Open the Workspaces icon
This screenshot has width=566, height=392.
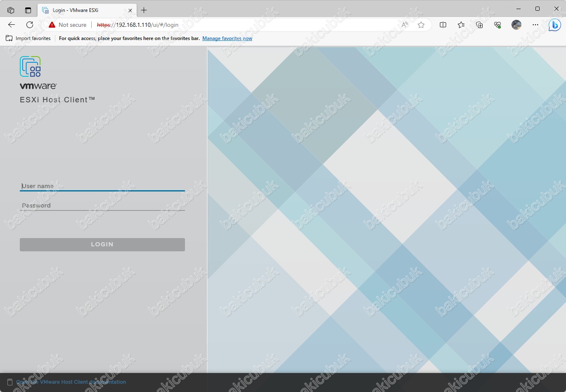(x=11, y=10)
